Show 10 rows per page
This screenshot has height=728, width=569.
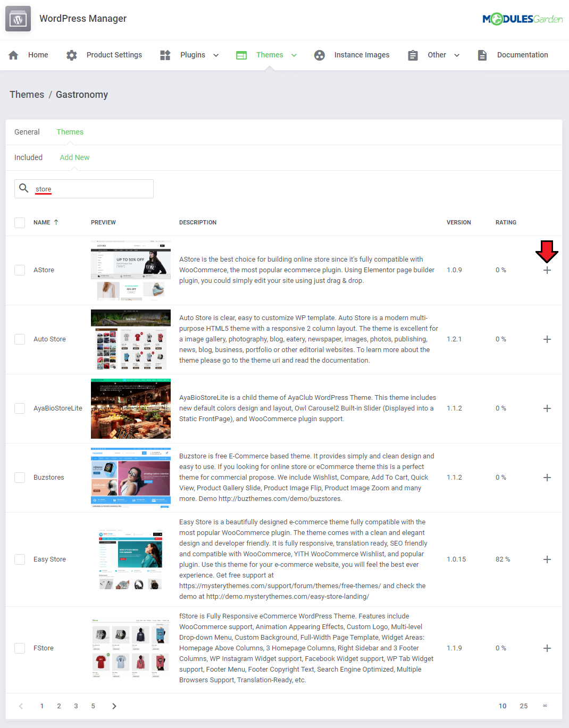503,706
